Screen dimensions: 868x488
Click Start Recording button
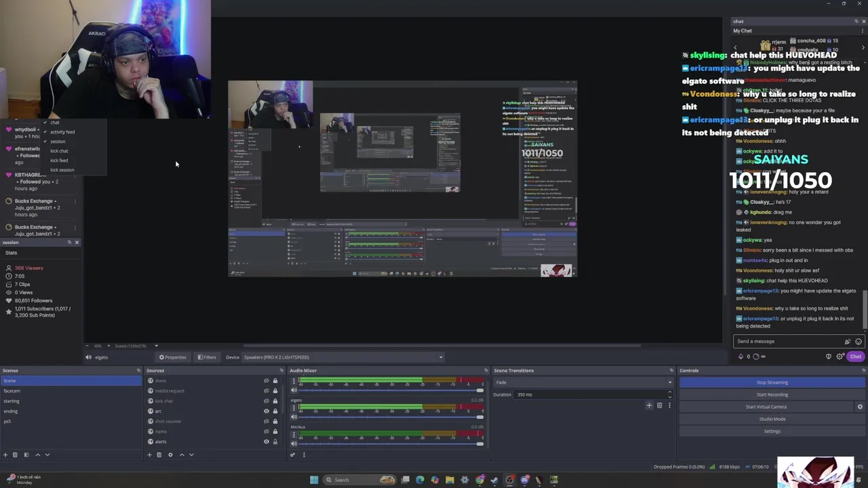coord(772,394)
